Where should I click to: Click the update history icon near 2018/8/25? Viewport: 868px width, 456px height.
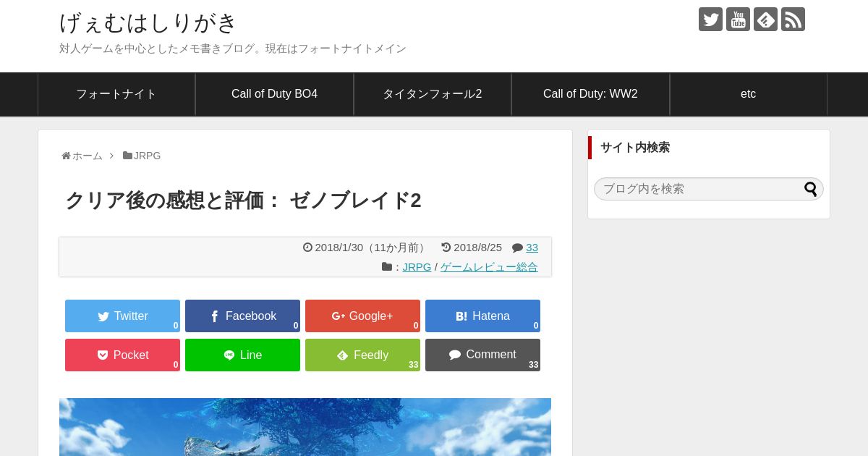point(446,247)
